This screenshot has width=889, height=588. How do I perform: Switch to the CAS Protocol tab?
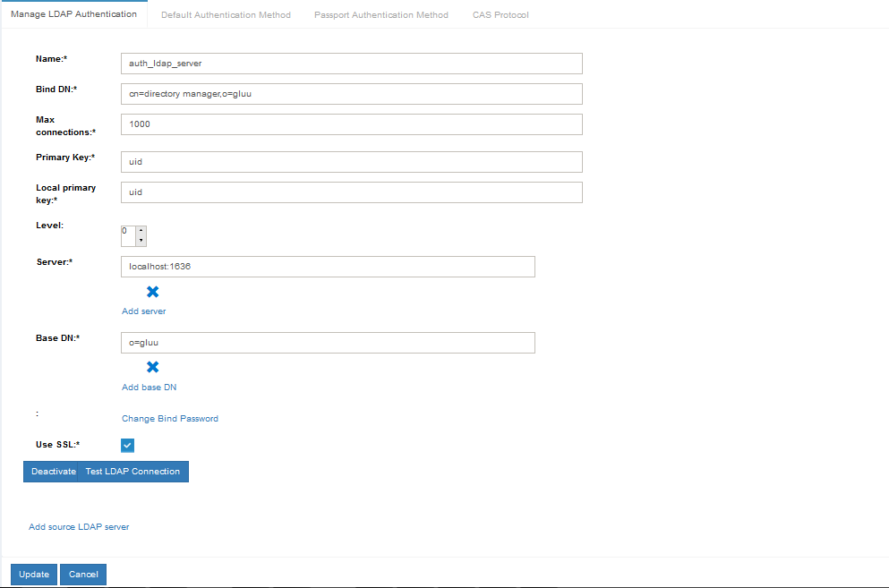500,14
